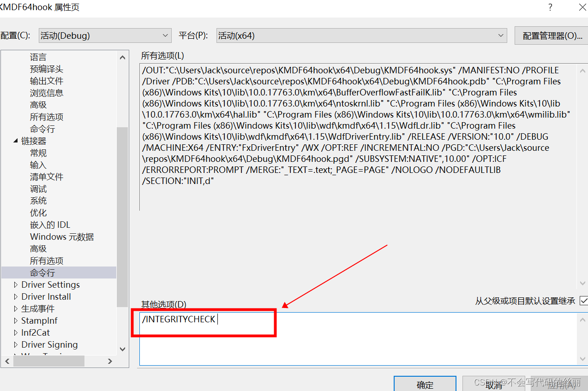Select 预编译头 in the property tree

coord(47,69)
